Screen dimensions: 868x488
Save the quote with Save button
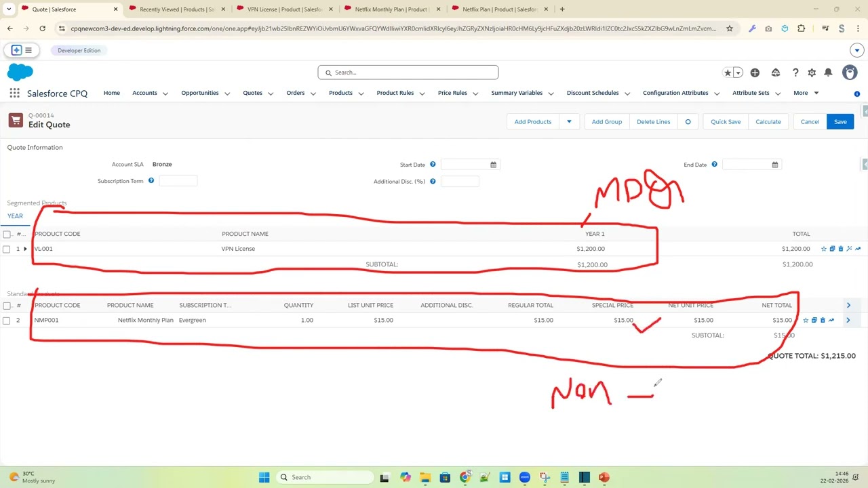coord(840,122)
